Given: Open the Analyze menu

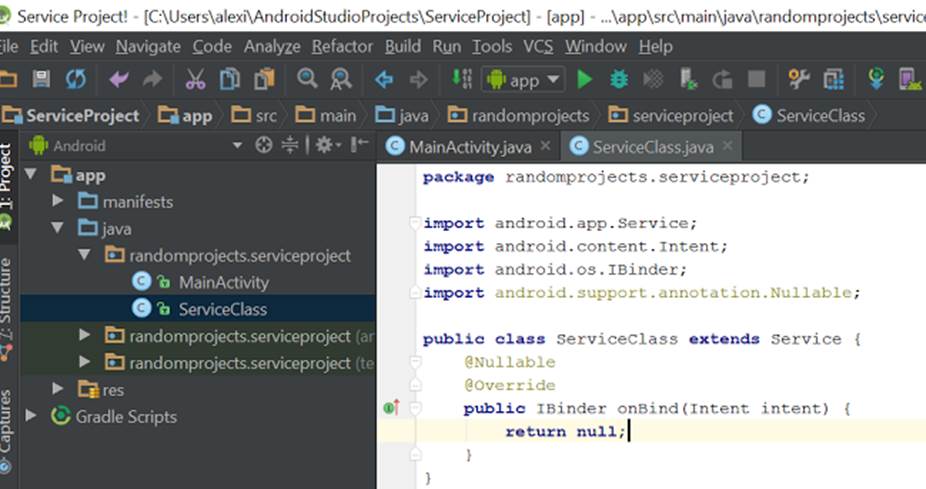Looking at the screenshot, I should tap(272, 46).
